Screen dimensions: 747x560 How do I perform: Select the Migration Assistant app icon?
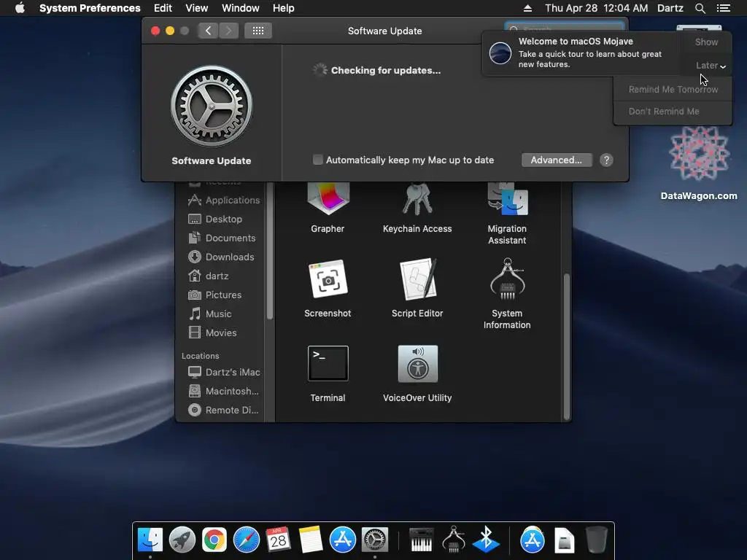tap(508, 198)
